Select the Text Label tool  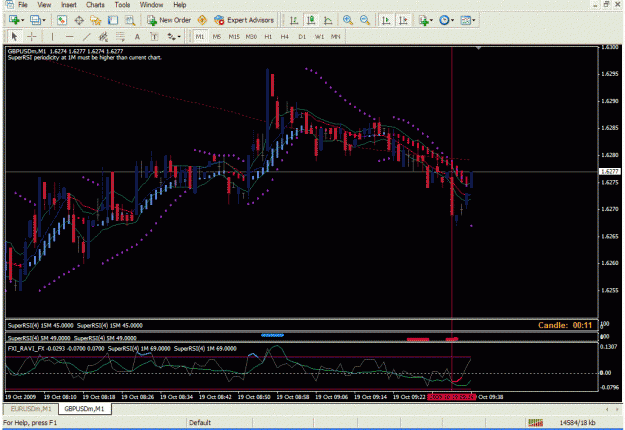coord(154,37)
